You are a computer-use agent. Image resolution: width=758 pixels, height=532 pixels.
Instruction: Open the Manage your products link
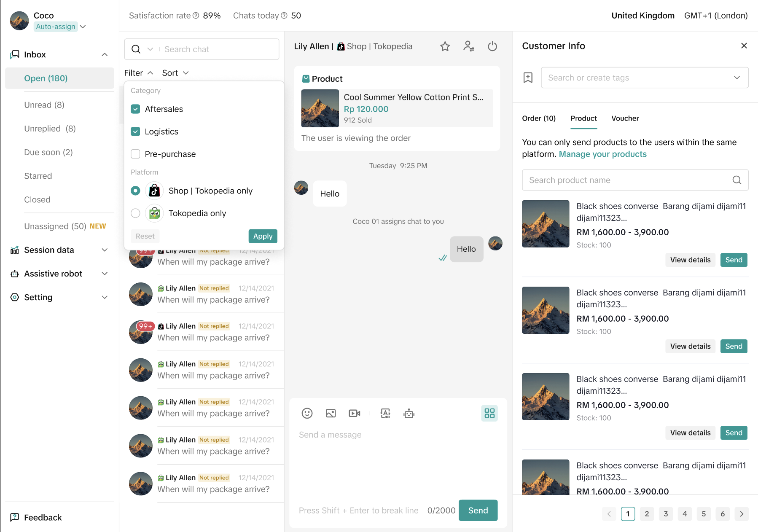pos(603,154)
